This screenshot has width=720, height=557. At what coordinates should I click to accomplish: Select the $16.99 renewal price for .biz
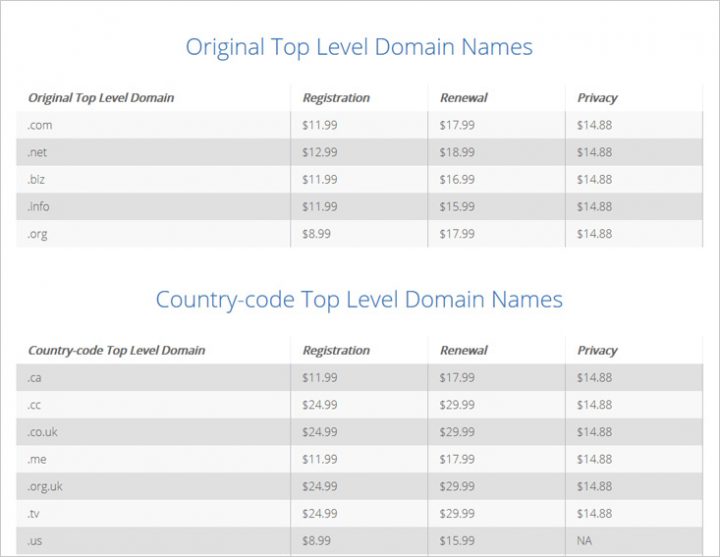click(457, 179)
